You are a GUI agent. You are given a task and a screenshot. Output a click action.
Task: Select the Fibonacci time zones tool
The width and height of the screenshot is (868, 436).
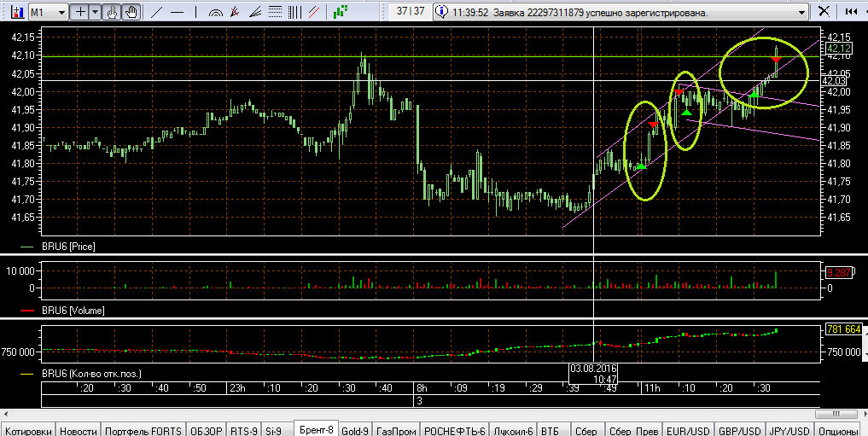pyautogui.click(x=236, y=12)
